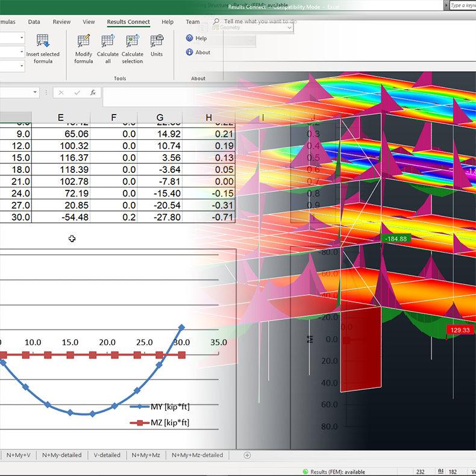
Task: Select column E header
Action: pos(61,117)
